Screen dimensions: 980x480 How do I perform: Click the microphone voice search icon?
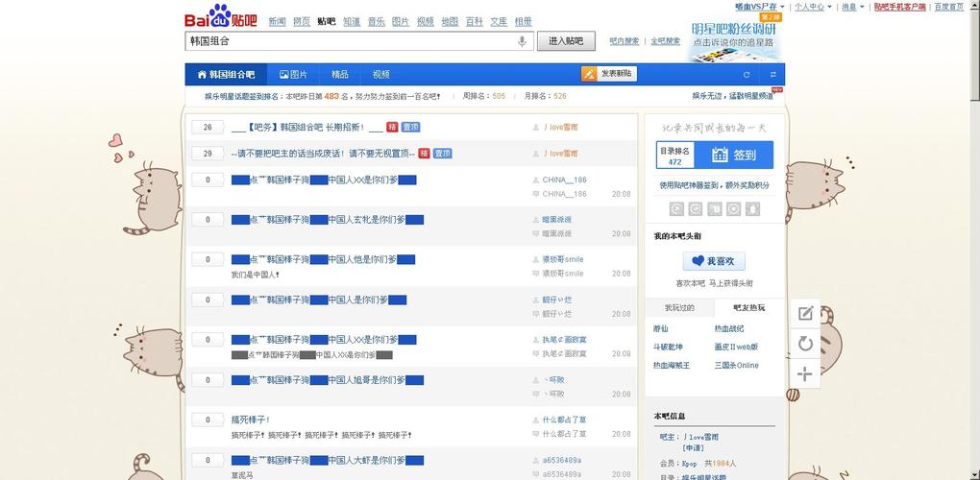522,41
